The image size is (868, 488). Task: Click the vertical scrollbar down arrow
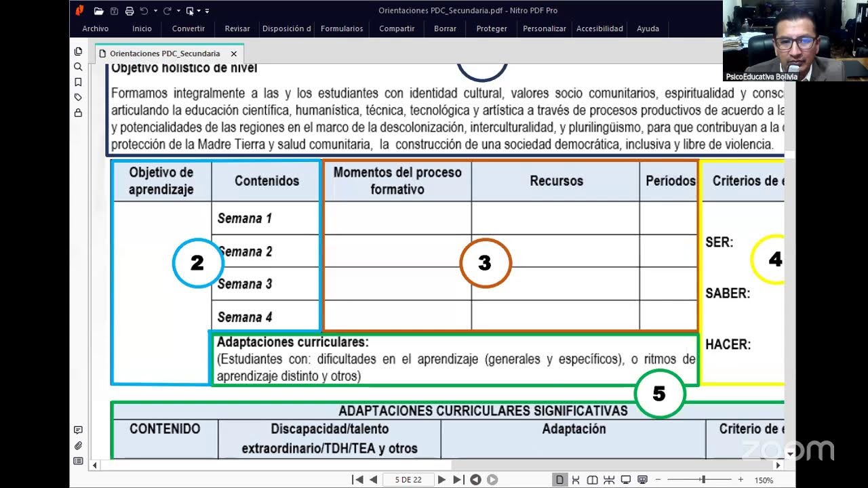click(790, 455)
